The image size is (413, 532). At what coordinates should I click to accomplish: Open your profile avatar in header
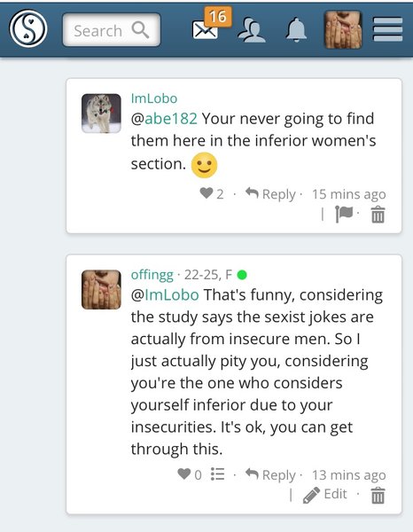(343, 29)
